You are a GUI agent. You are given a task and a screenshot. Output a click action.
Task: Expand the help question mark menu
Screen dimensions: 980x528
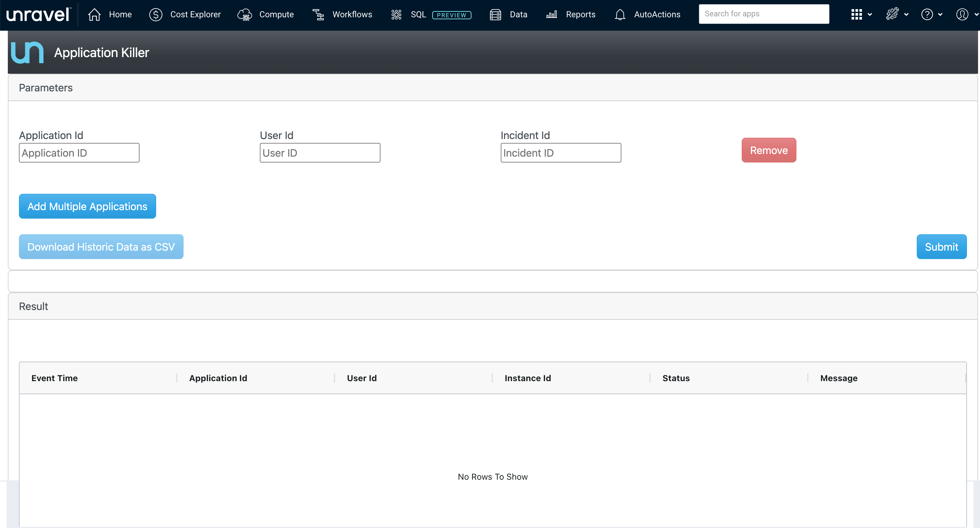[931, 14]
